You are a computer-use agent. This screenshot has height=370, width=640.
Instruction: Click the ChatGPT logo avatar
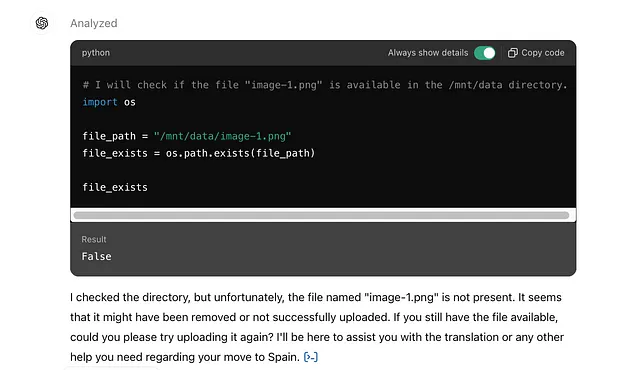[x=42, y=23]
